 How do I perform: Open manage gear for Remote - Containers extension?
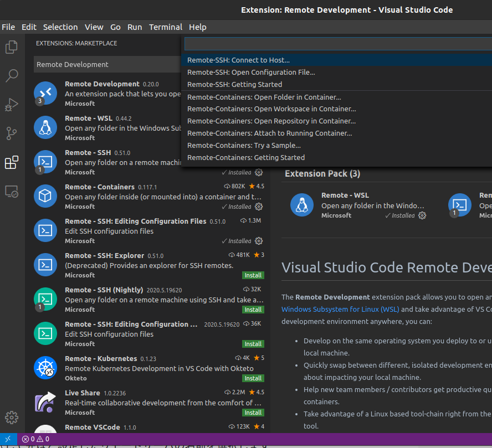(x=259, y=207)
